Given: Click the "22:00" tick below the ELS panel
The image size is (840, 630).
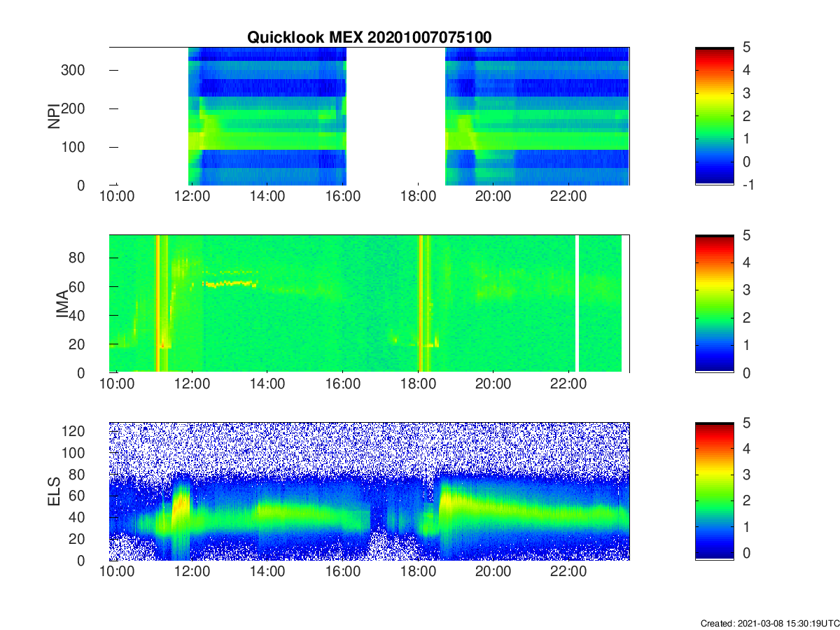Looking at the screenshot, I should click(568, 572).
